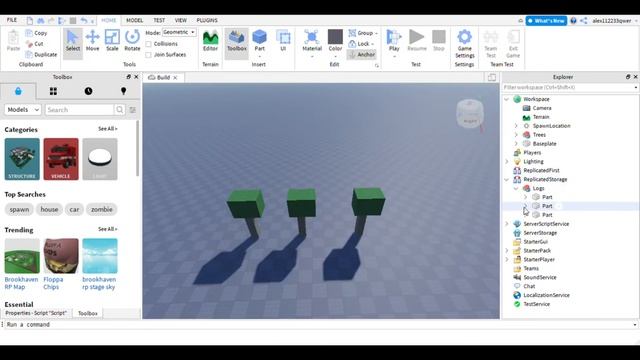Switch to the PLUGINS ribbon tab
This screenshot has width=640, height=360.
click(207, 20)
